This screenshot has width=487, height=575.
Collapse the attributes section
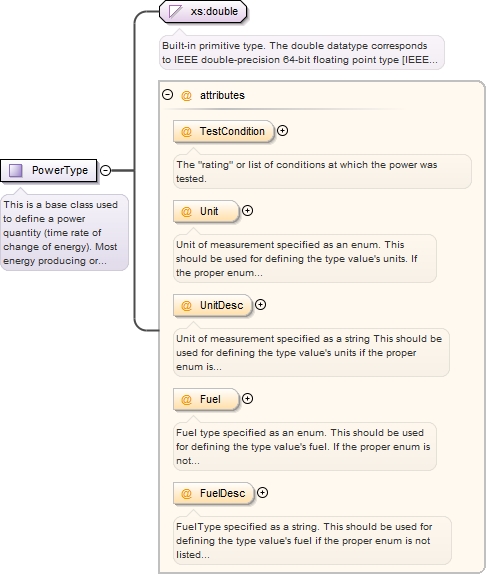pyautogui.click(x=168, y=95)
